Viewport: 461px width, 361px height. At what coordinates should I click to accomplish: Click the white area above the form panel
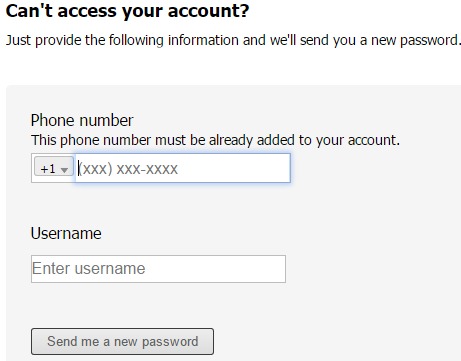click(x=233, y=68)
